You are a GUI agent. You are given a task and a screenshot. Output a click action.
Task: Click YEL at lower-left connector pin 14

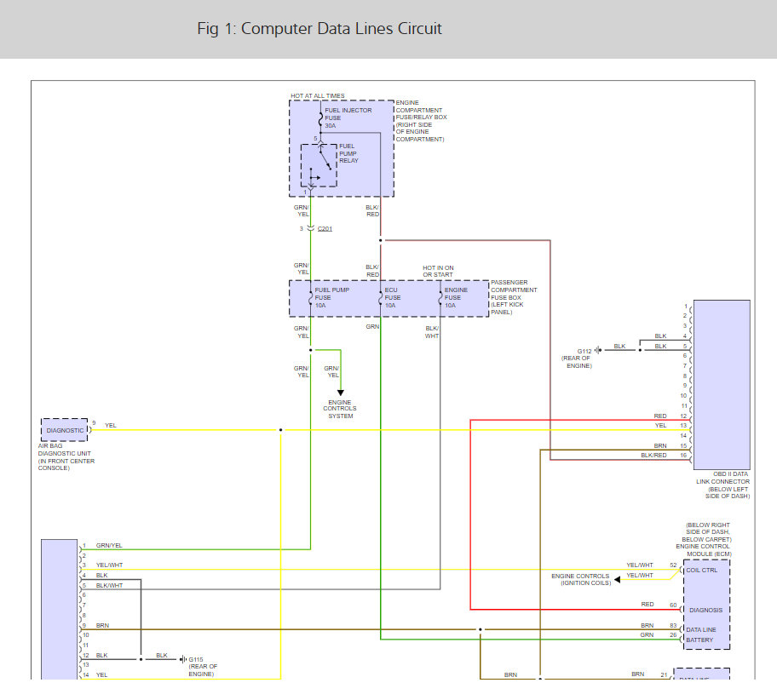[x=101, y=675]
